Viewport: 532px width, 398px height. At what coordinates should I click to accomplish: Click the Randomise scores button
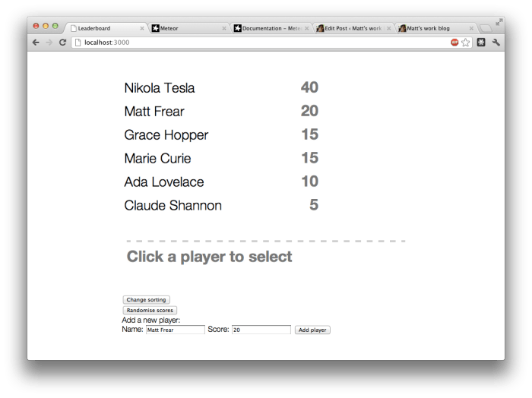150,310
